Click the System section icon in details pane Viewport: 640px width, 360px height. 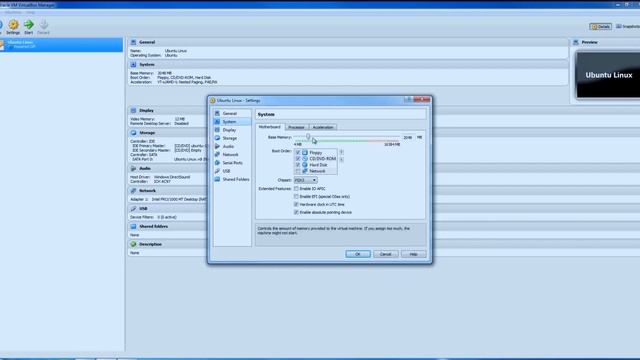133,64
